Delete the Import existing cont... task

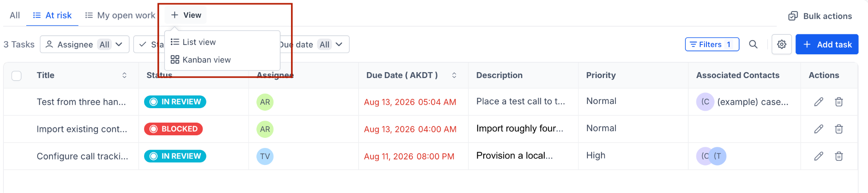(x=839, y=129)
